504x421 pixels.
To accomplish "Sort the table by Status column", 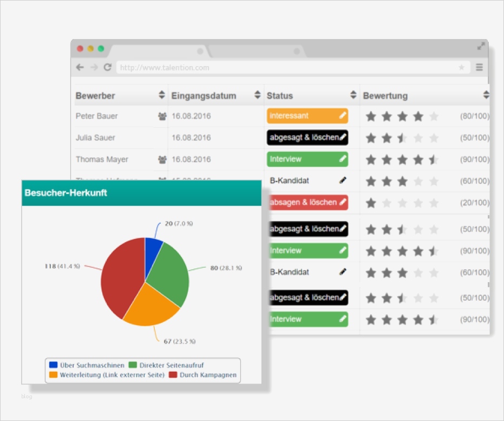I will point(354,95).
